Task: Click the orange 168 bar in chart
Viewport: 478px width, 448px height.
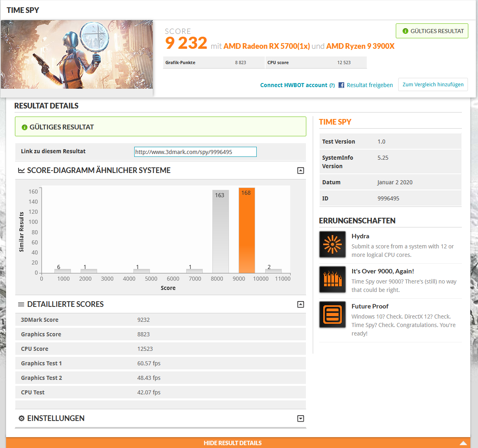Action: click(247, 230)
